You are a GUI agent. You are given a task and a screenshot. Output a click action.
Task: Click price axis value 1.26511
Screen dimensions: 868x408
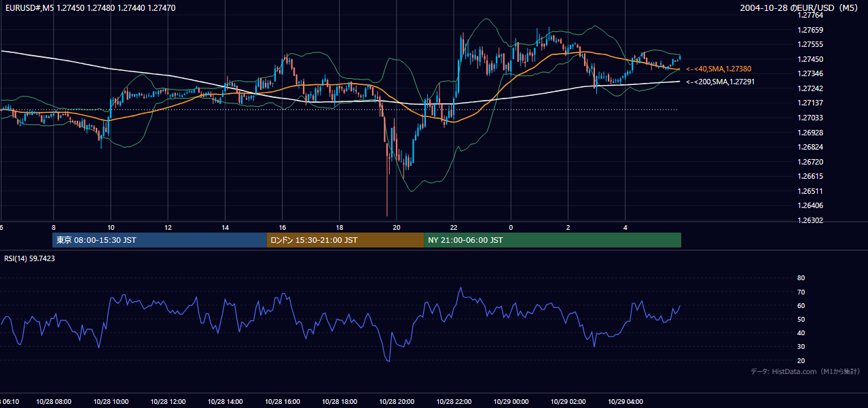tap(810, 192)
